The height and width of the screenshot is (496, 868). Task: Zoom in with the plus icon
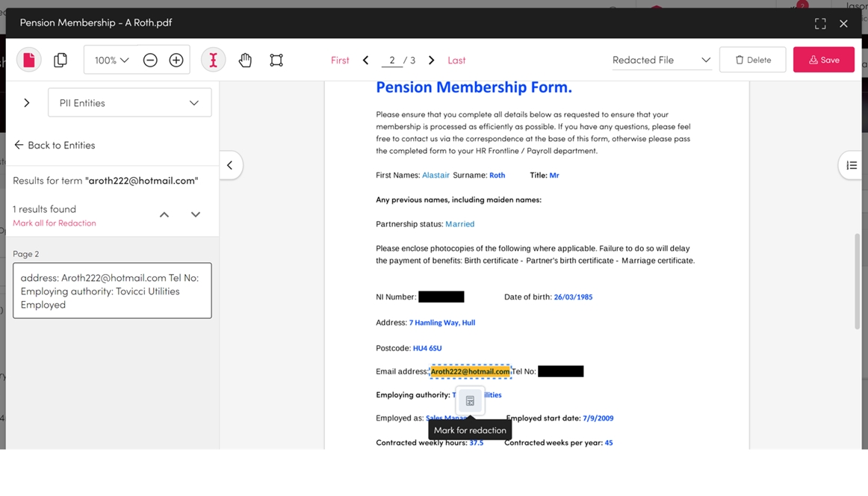click(x=176, y=60)
